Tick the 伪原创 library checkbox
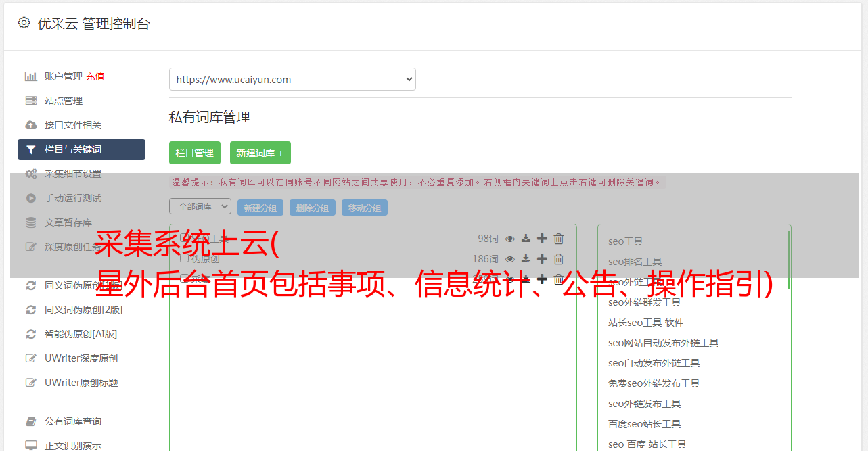Viewport: 868px width, 451px height. 184,259
